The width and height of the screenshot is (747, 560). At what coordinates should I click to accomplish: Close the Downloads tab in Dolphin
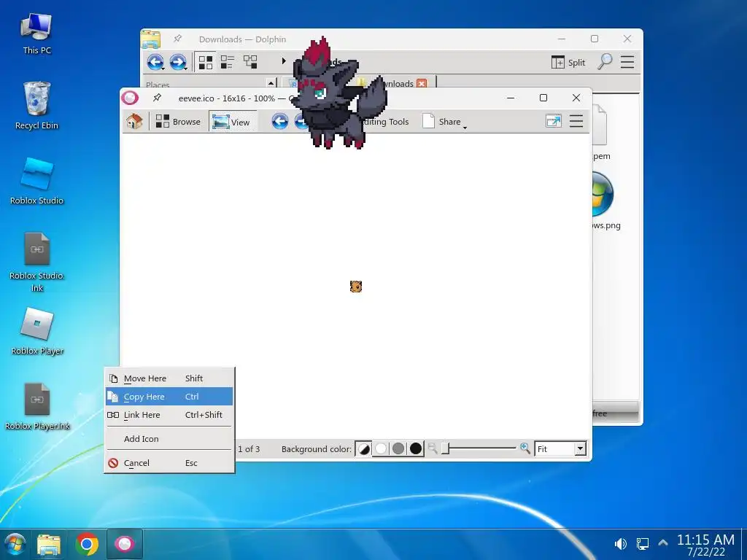click(x=422, y=83)
